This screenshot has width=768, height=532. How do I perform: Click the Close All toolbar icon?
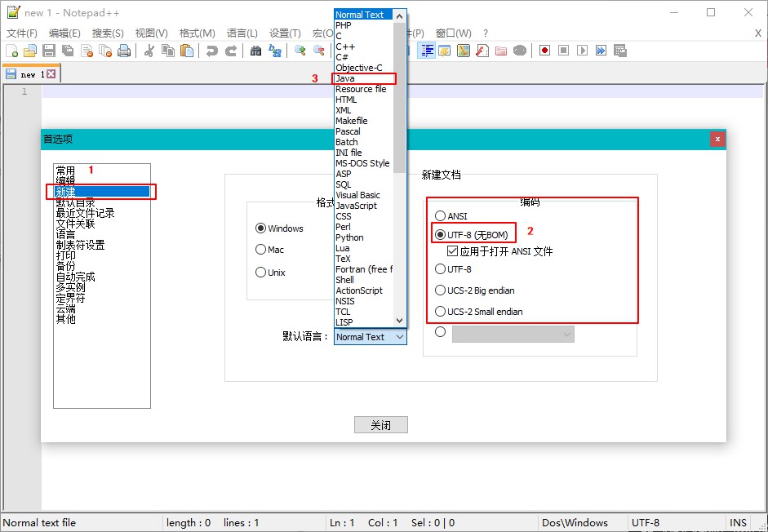click(105, 51)
